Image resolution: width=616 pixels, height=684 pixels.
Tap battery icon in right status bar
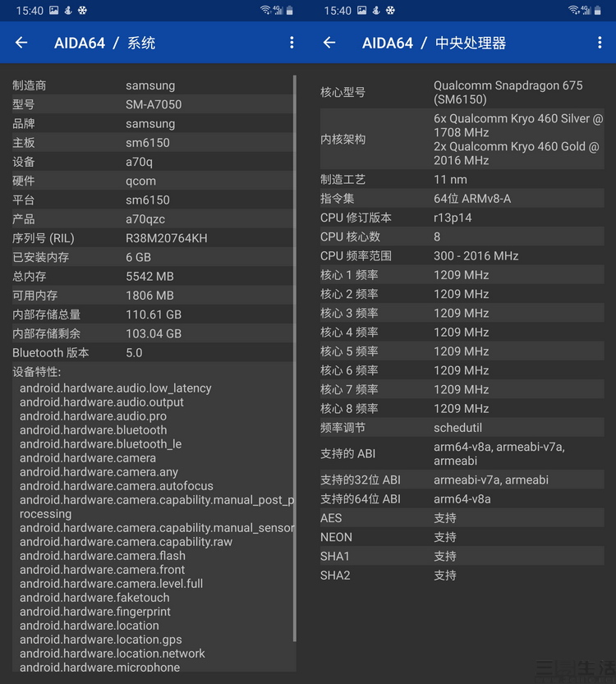[x=598, y=10]
